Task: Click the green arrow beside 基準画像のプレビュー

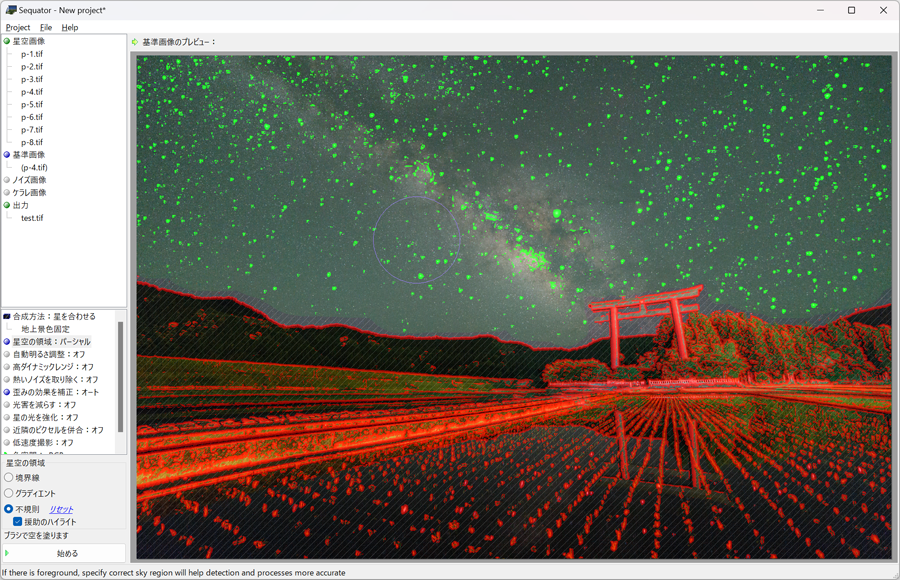Action: (x=135, y=42)
